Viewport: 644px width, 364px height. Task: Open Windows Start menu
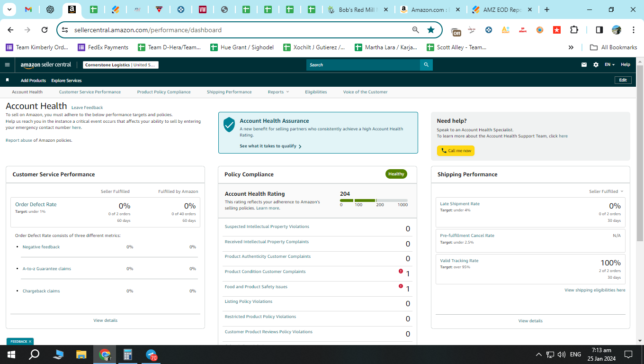tap(11, 355)
